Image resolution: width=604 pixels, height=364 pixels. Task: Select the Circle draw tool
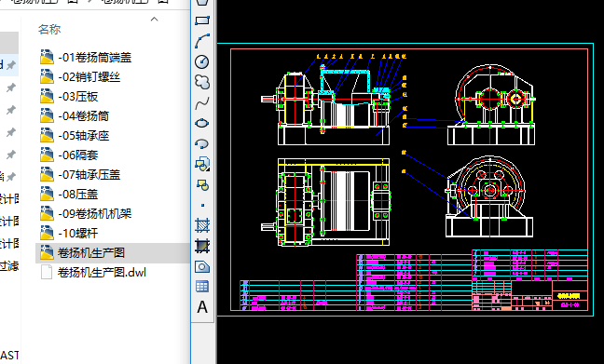[202, 61]
